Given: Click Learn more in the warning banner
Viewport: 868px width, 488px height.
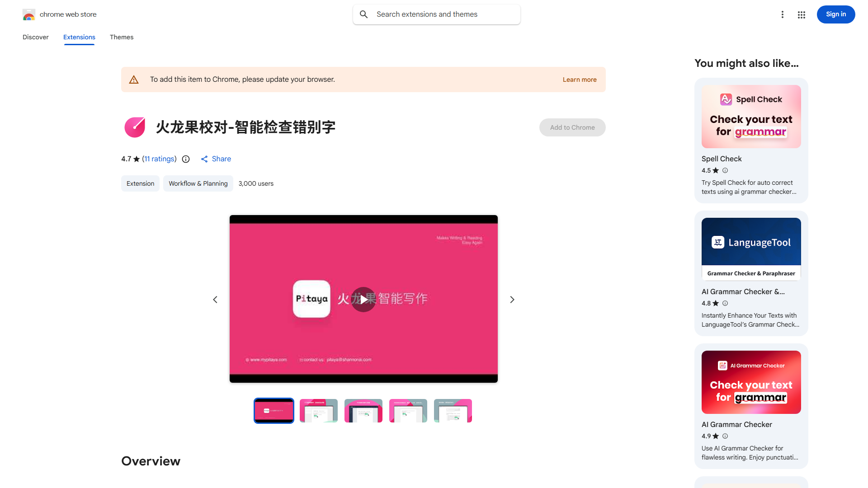Looking at the screenshot, I should click(579, 80).
